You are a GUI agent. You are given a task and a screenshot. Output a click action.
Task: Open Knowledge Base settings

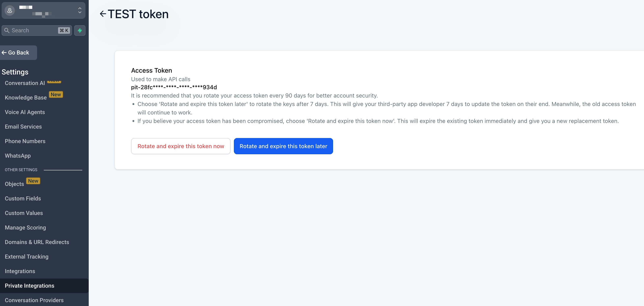[26, 97]
